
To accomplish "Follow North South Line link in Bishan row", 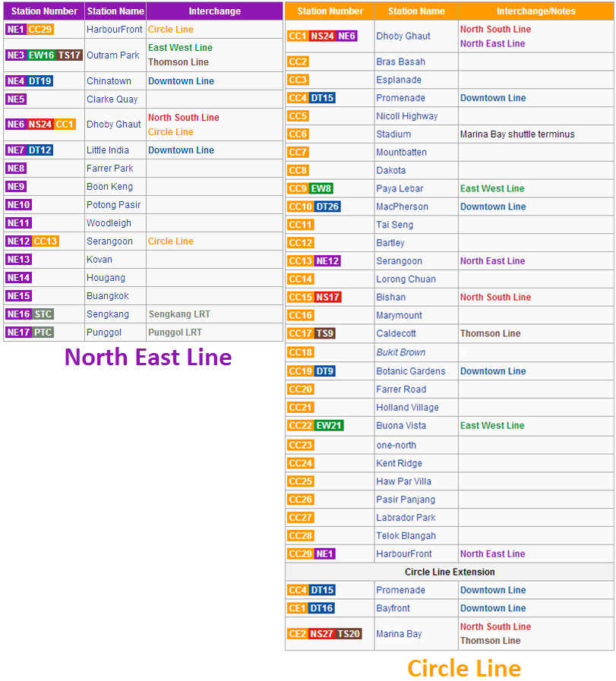I will click(x=496, y=298).
